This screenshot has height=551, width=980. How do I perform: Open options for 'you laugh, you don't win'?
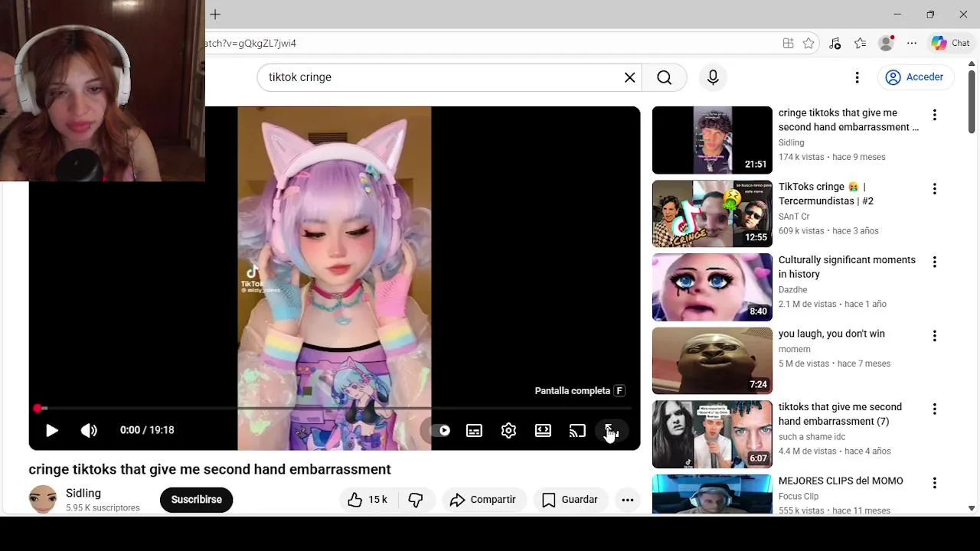pyautogui.click(x=934, y=336)
